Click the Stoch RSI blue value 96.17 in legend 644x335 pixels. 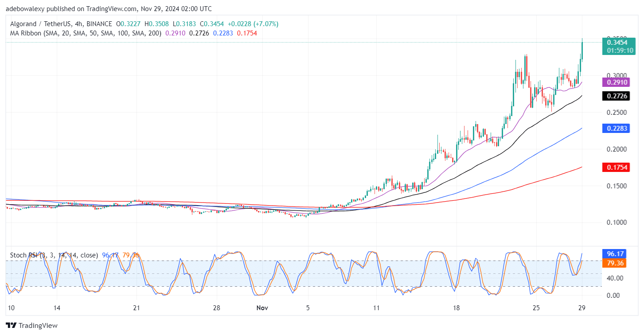point(109,255)
